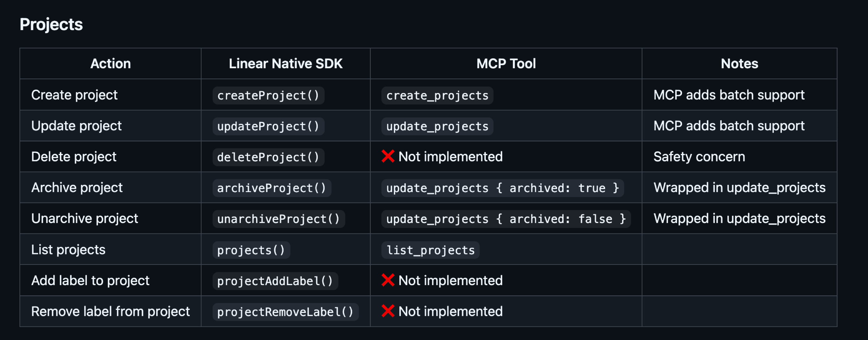868x340 pixels.
Task: Click the Linear Native SDK column header
Action: [x=286, y=63]
